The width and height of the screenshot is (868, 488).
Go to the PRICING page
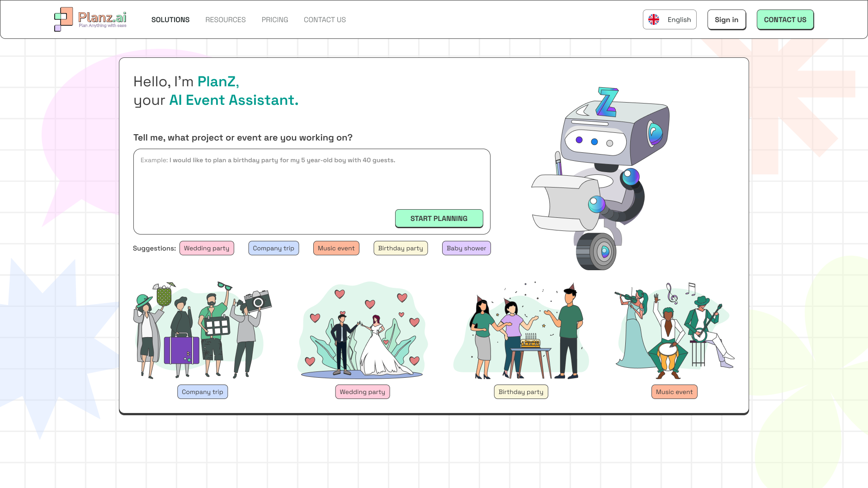[275, 20]
